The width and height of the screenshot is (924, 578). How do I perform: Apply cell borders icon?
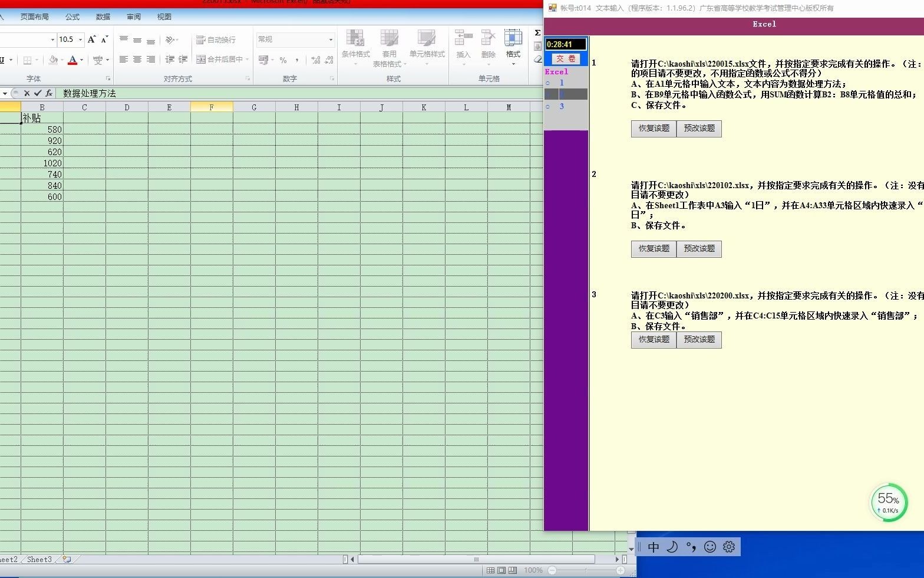(27, 60)
